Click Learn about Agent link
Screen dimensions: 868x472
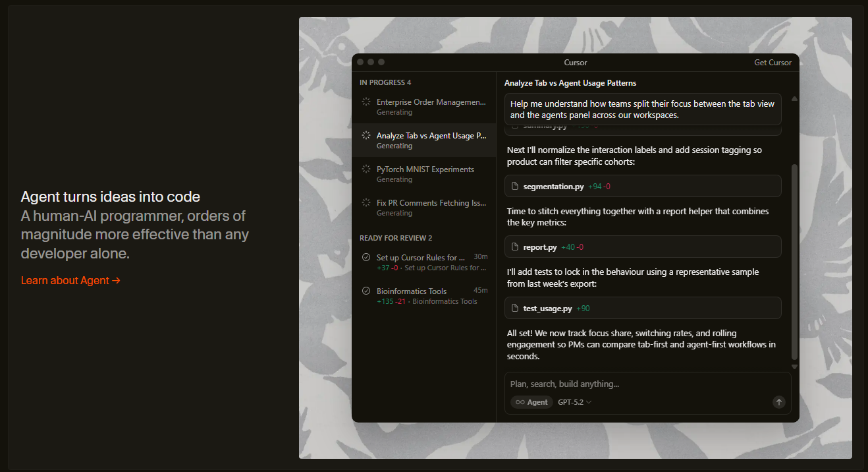pyautogui.click(x=70, y=280)
